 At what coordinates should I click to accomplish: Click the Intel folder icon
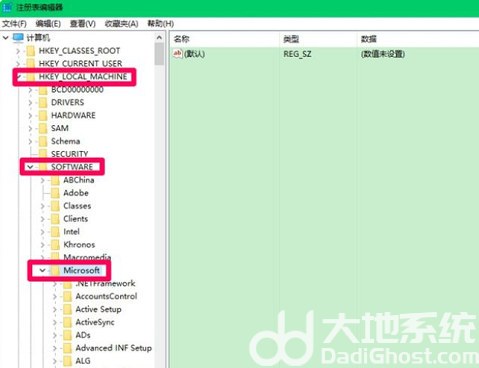55,232
